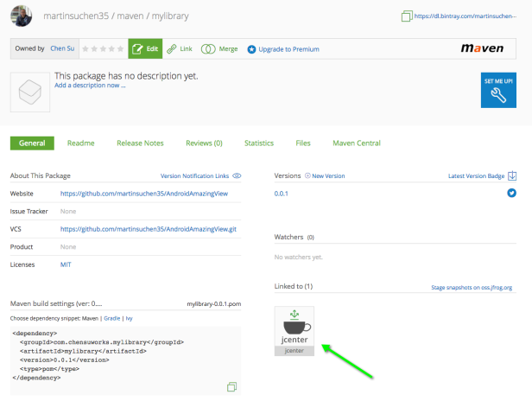This screenshot has height=401, width=532.
Task: Open Version Notification Links
Action: click(194, 176)
